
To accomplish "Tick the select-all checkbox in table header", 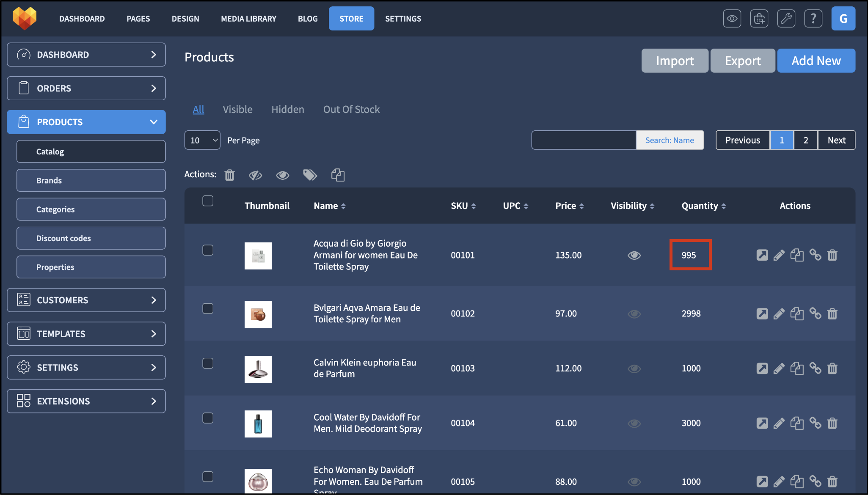I will 207,201.
